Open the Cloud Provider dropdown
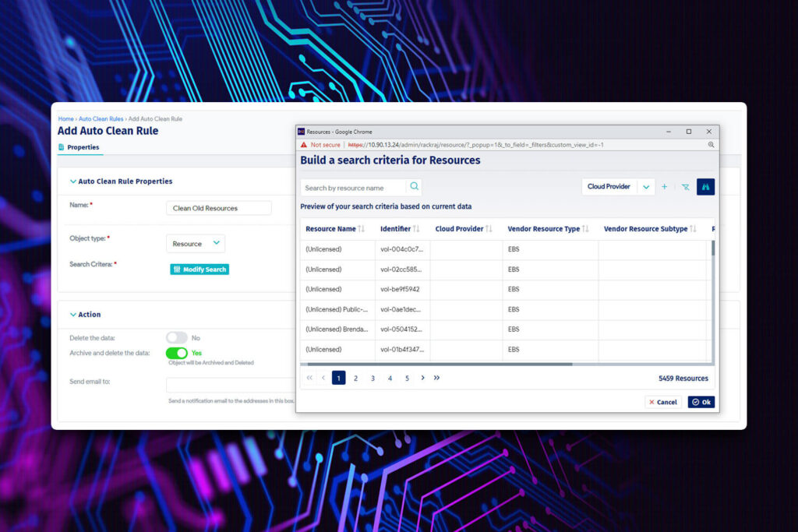 (645, 187)
